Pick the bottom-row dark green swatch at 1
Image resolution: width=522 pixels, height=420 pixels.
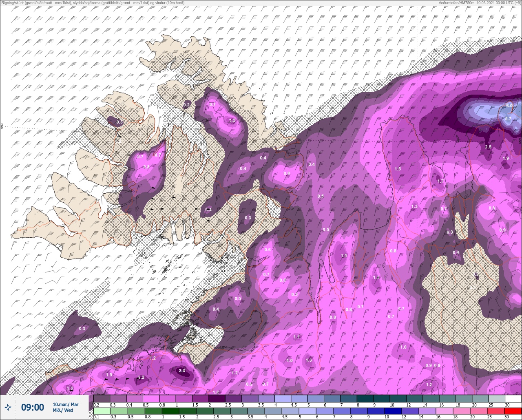[x=170, y=411]
